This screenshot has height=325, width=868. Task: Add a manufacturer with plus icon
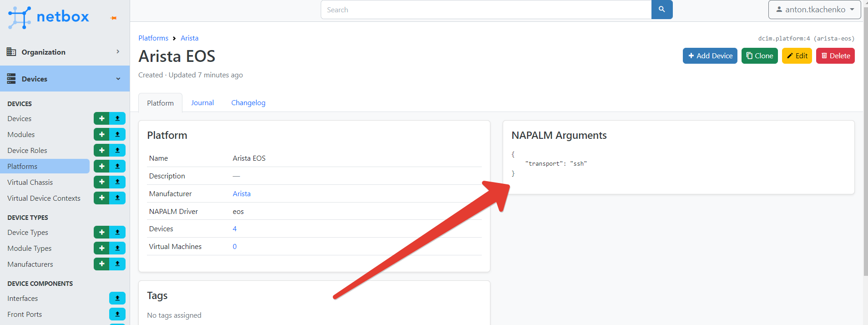click(101, 264)
